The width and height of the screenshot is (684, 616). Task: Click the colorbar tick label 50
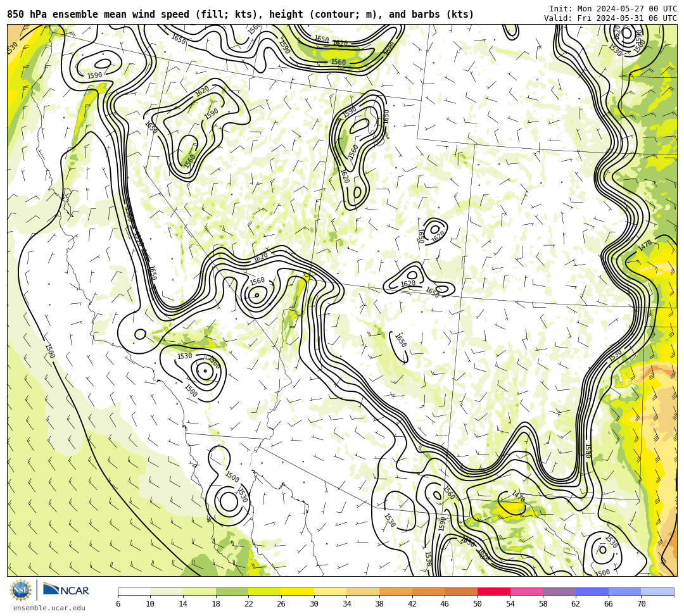tap(478, 604)
